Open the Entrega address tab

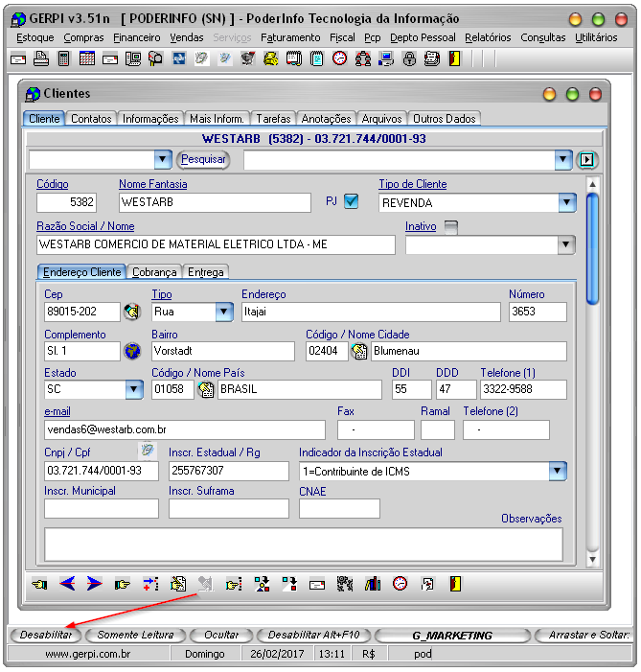point(206,272)
